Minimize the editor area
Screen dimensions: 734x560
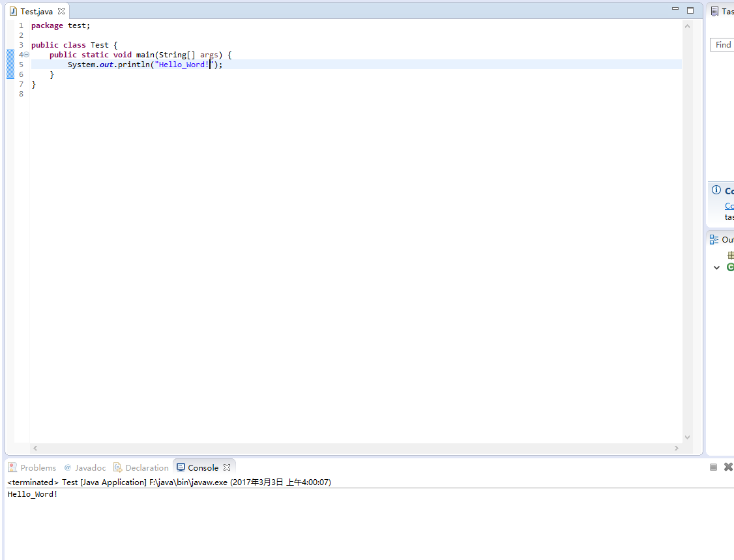[x=675, y=10]
